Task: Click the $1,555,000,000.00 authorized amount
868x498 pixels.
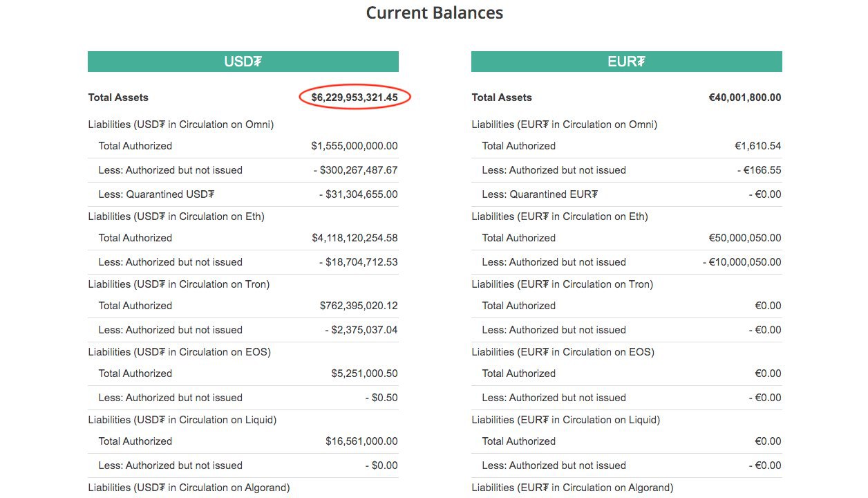Action: [355, 146]
